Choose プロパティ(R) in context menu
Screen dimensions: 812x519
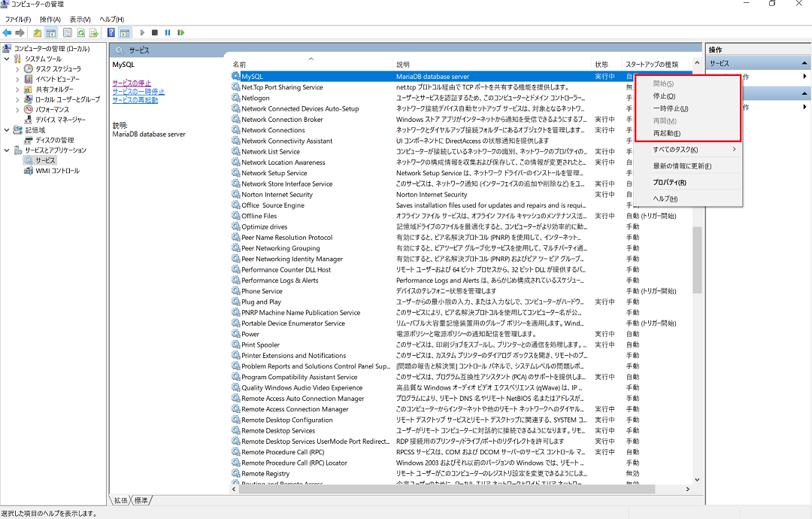pyautogui.click(x=689, y=182)
